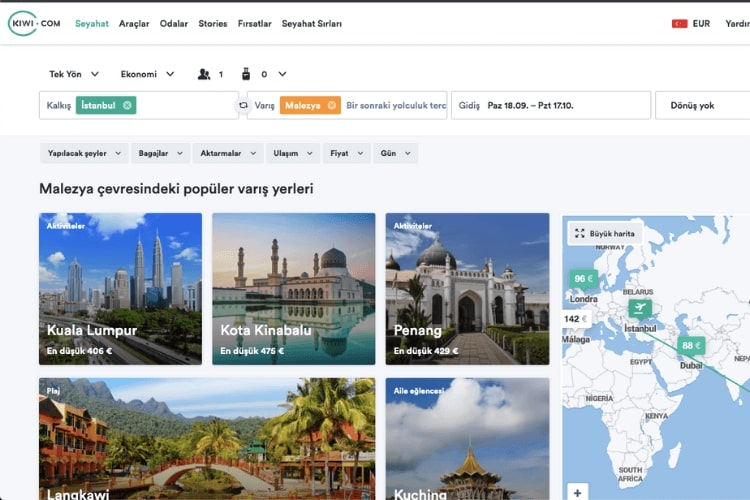Screen dimensions: 750x500
Task: Expand the passengers and bags chevron
Action: coord(282,74)
